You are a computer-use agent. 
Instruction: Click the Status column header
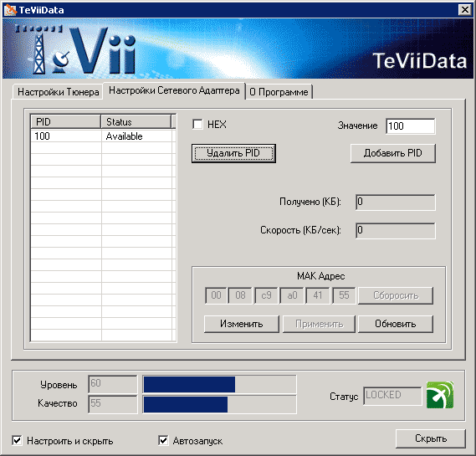click(x=136, y=122)
